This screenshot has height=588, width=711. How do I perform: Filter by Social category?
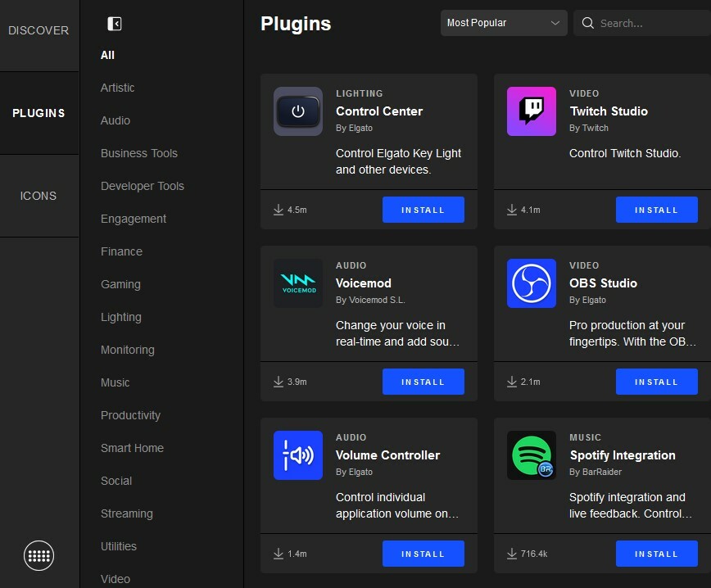coord(116,481)
